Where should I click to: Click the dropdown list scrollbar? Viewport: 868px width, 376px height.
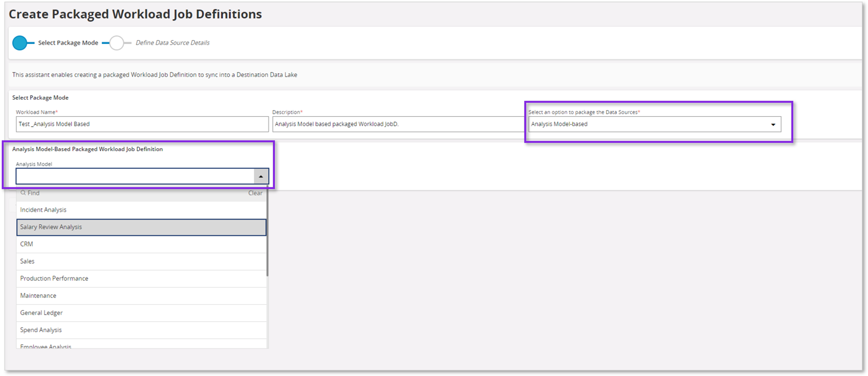point(268,231)
